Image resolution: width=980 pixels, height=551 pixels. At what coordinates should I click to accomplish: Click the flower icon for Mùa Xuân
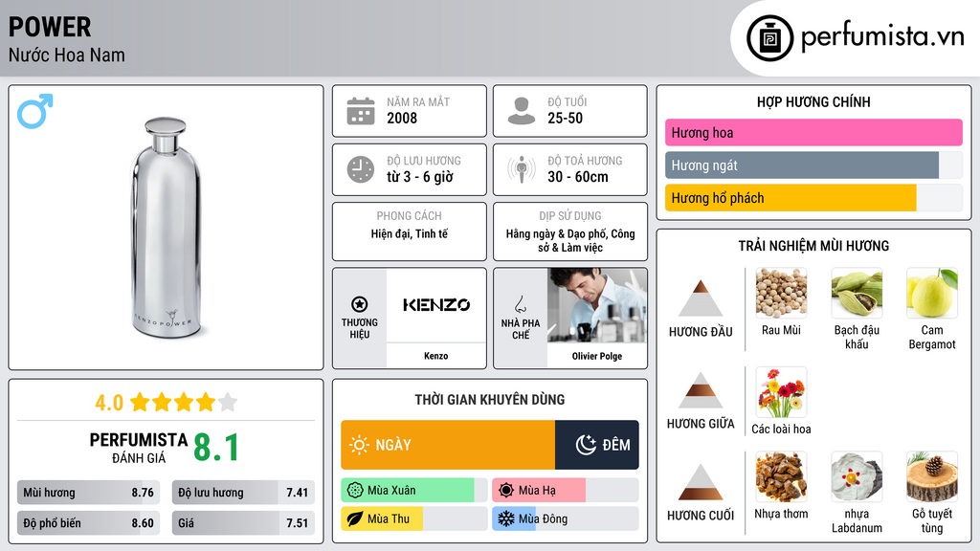coord(355,491)
